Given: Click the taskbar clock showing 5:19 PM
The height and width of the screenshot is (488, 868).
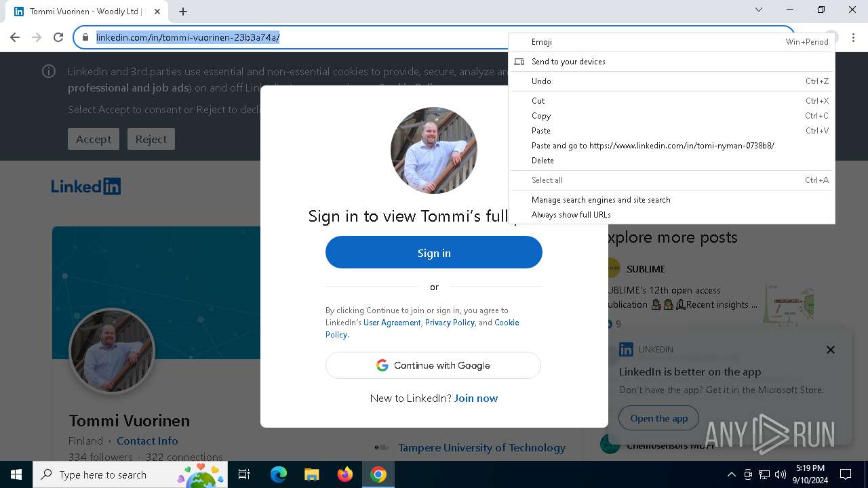Looking at the screenshot, I should point(810,474).
